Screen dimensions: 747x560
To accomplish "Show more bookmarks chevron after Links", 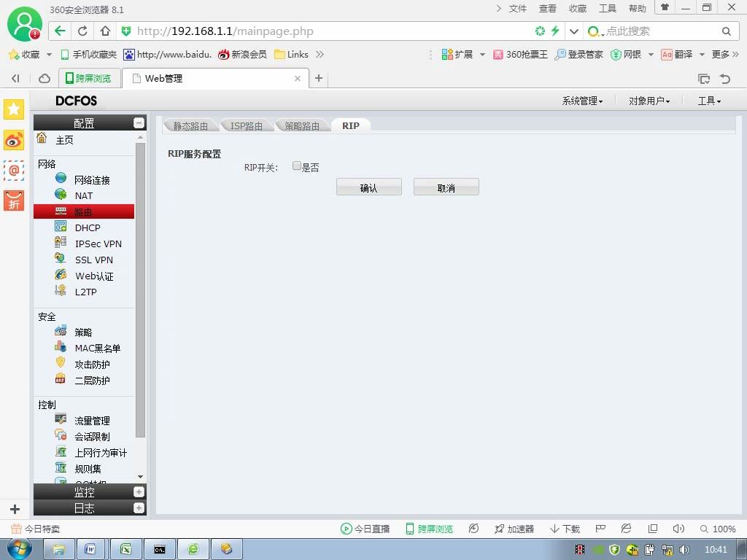I will pos(320,54).
